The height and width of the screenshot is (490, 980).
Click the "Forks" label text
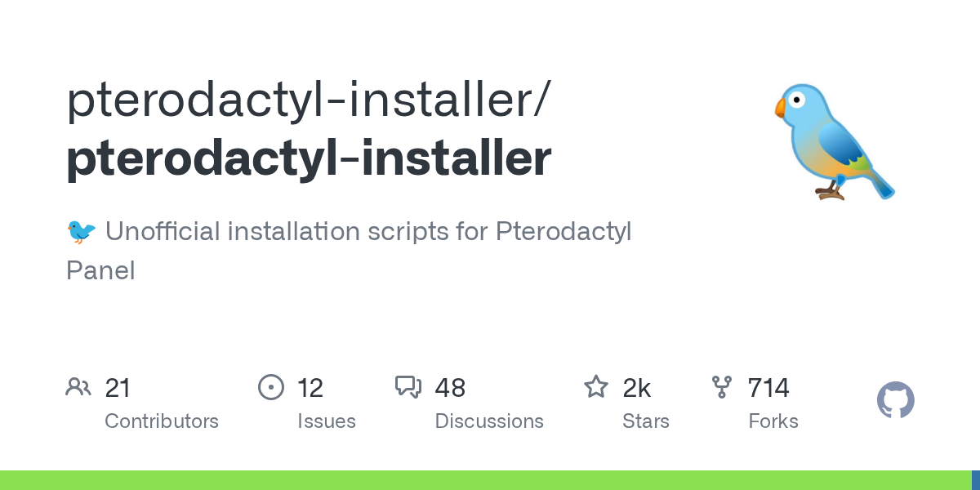(773, 421)
